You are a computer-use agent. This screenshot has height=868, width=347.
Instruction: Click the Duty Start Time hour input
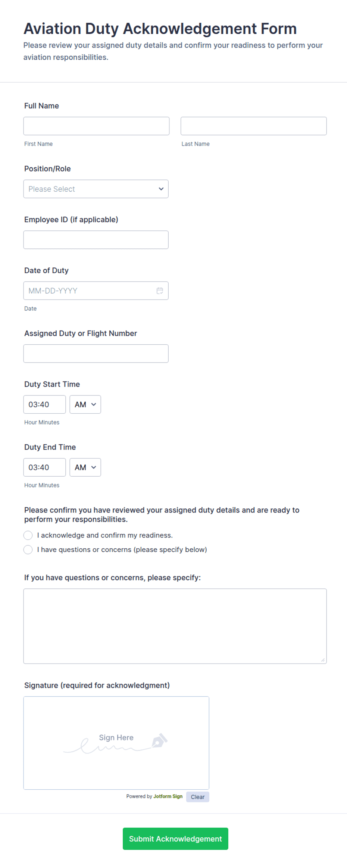[44, 404]
